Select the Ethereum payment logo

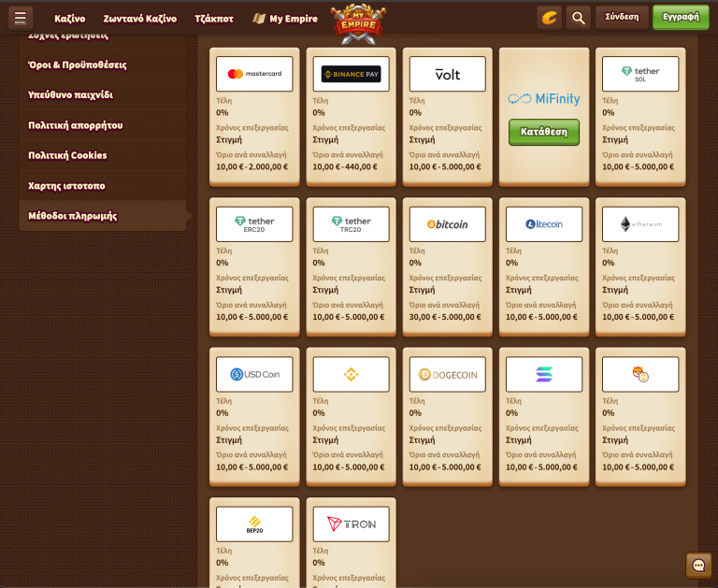640,224
